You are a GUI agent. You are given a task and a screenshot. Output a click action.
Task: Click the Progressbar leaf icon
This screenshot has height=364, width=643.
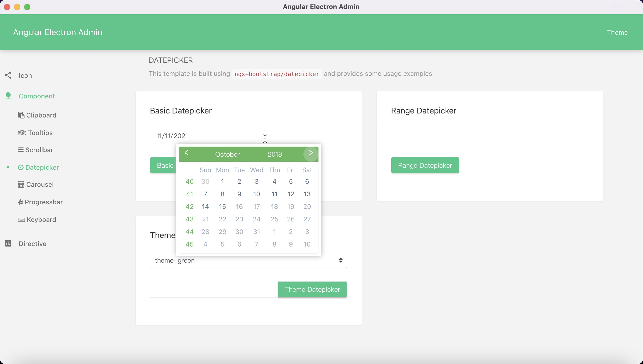pyautogui.click(x=21, y=202)
